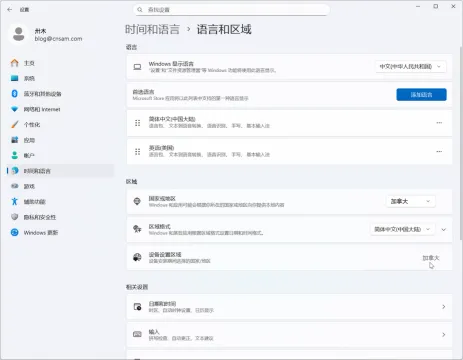The image size is (463, 360).
Task: Open 隐私和安全性 in the sidebar
Action: pos(60,217)
